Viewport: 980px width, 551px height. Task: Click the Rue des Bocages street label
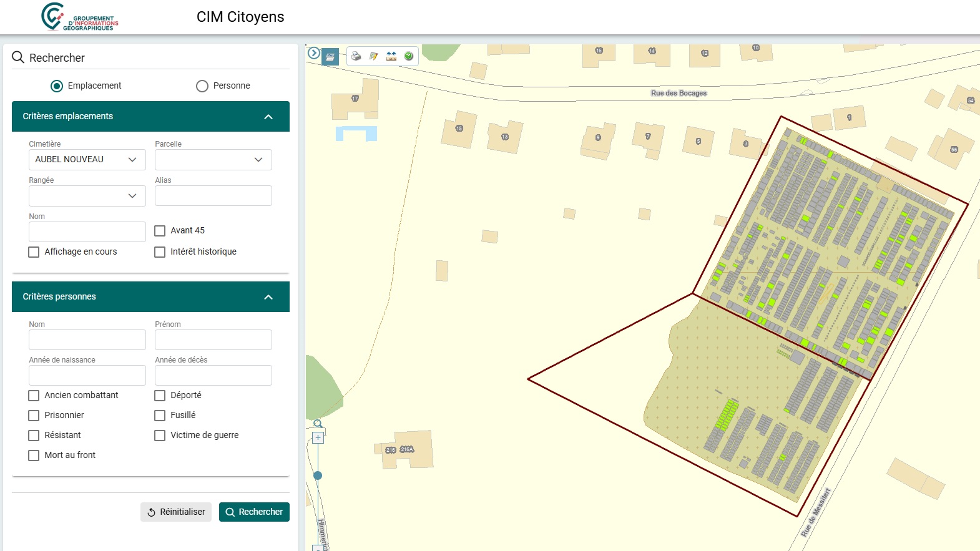coord(679,93)
